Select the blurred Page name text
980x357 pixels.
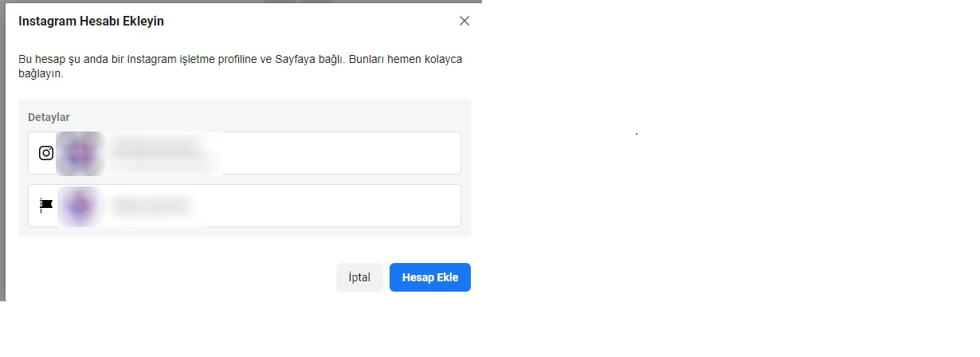(x=151, y=206)
